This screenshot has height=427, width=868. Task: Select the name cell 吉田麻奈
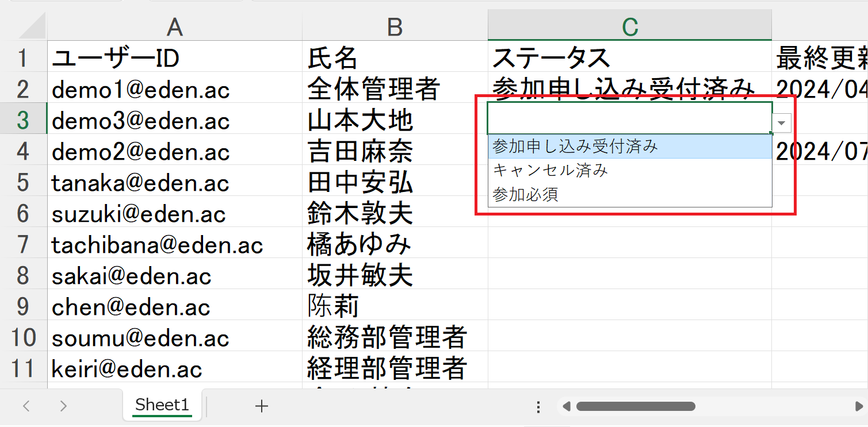(395, 149)
